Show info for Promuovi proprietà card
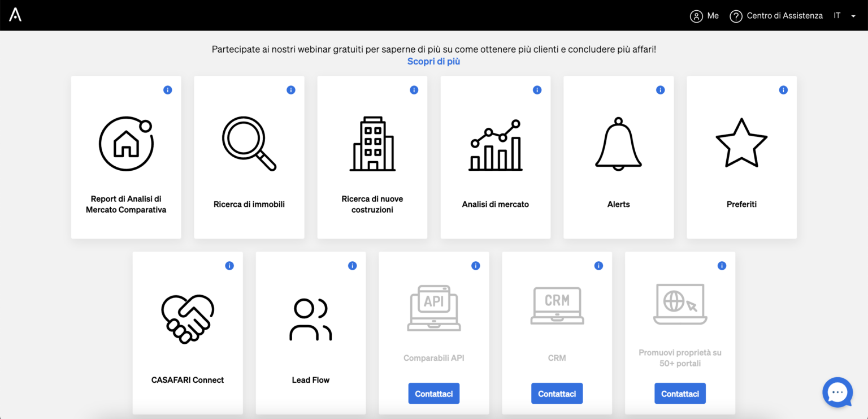The image size is (868, 419). tap(722, 266)
